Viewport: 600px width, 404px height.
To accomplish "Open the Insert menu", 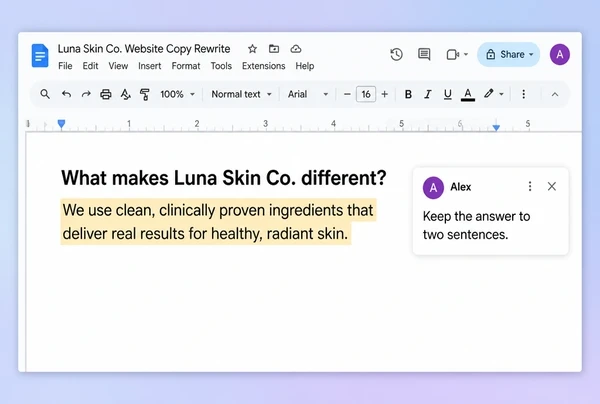I will coord(150,66).
